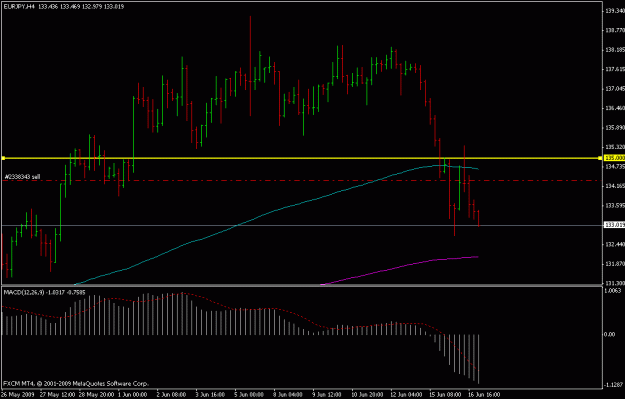
Task: Select the right handle of the yellow line
Action: pos(600,158)
